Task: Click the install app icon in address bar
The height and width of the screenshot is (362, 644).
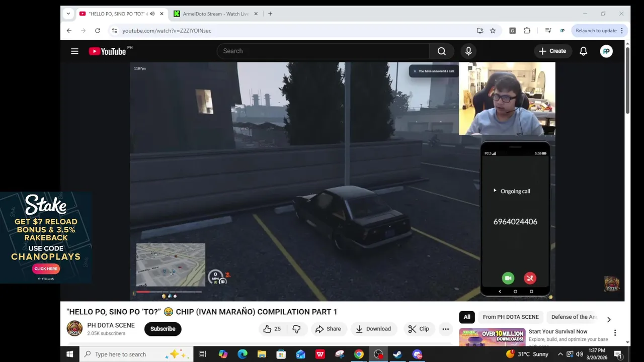Action: click(480, 31)
